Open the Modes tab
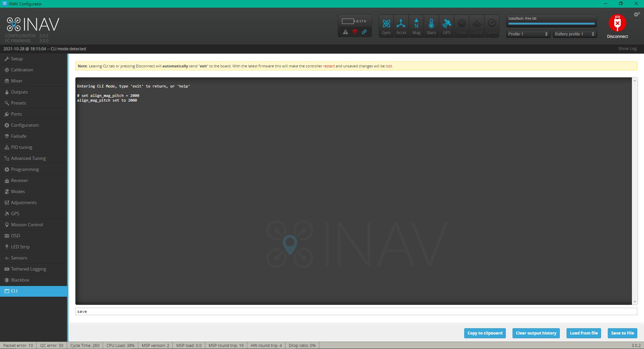Viewport: 644px width, 349px height. point(34,191)
